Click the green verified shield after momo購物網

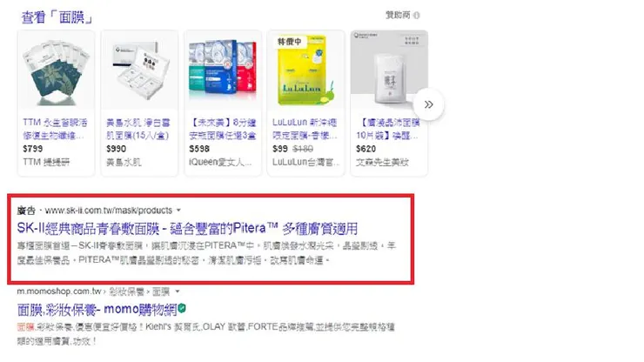coord(182,308)
